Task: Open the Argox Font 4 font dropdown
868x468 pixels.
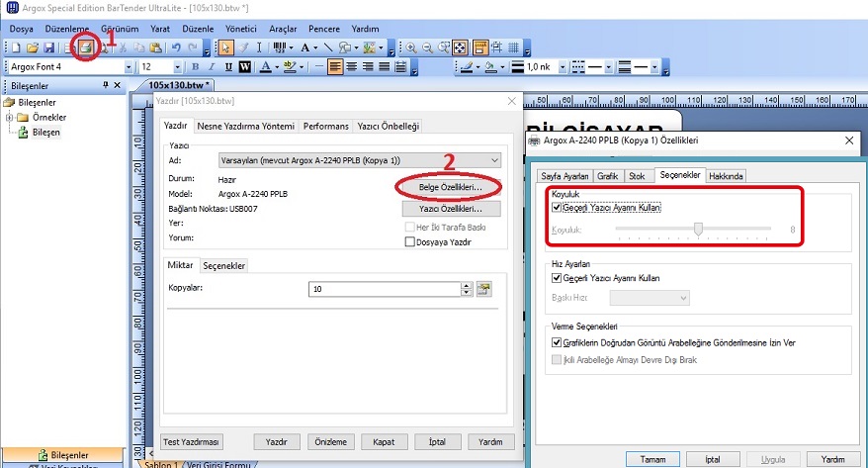Action: (129, 67)
